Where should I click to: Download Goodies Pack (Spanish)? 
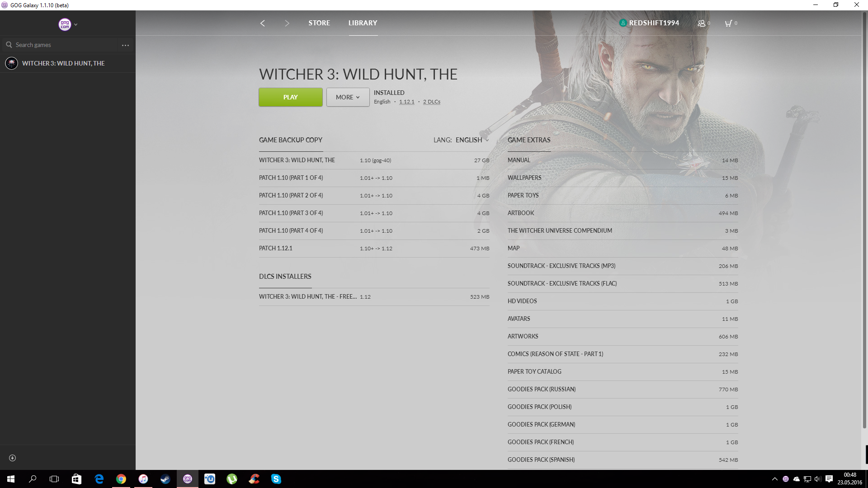click(x=623, y=460)
